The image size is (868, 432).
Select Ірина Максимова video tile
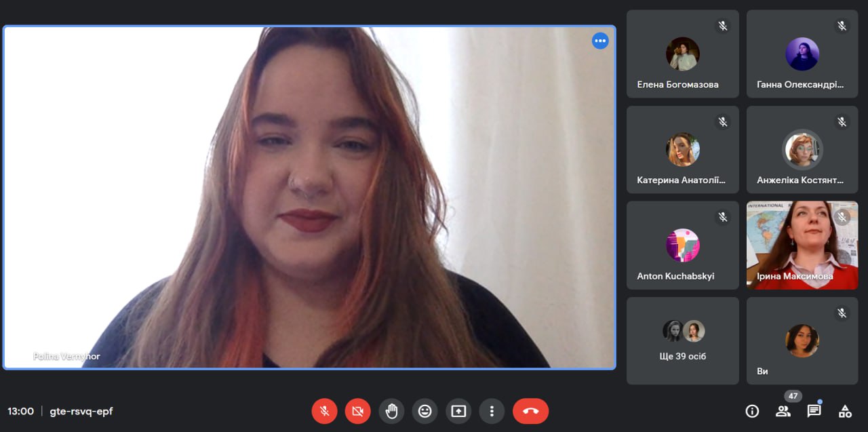(802, 245)
